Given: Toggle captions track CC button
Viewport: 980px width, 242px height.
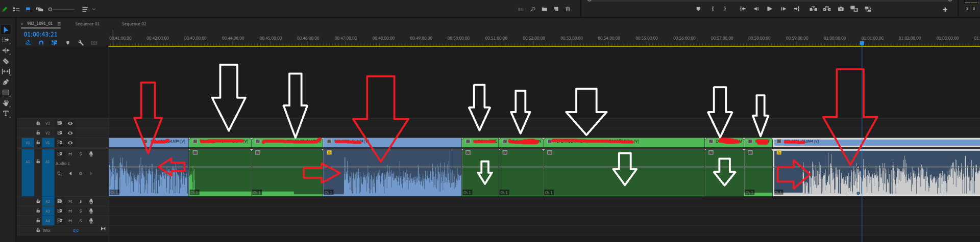Looking at the screenshot, I should pyautogui.click(x=94, y=43).
